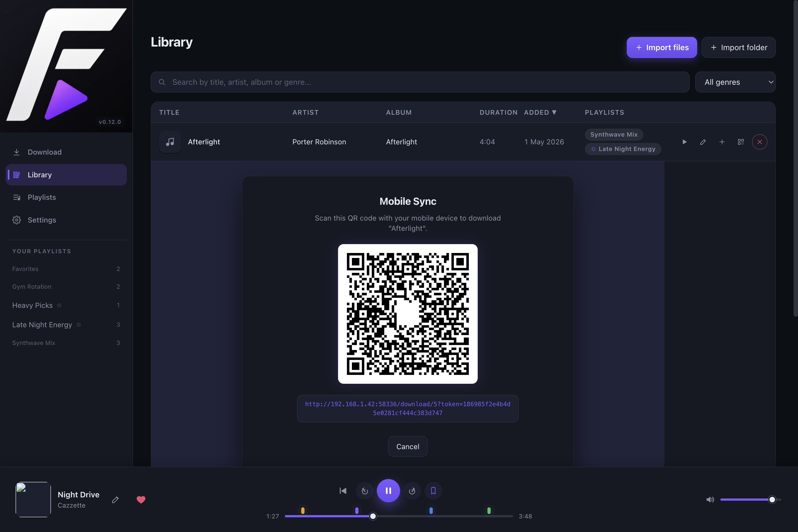
Task: Cancel the Mobile Sync dialog
Action: [x=408, y=446]
